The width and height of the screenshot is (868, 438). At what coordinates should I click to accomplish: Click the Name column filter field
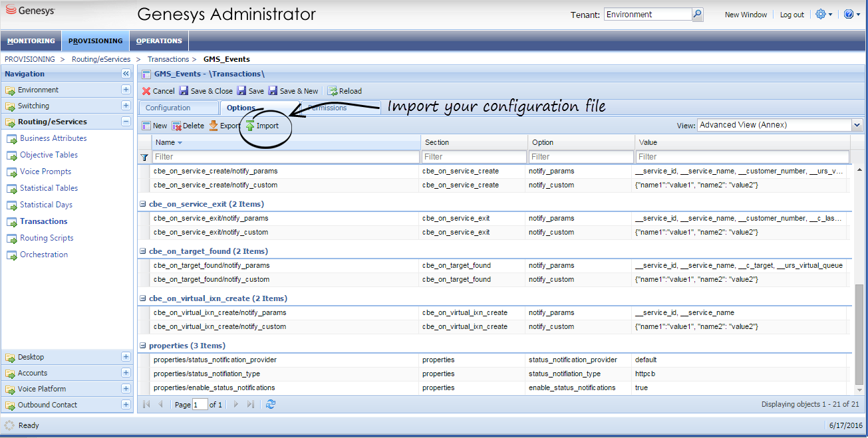[x=285, y=157]
